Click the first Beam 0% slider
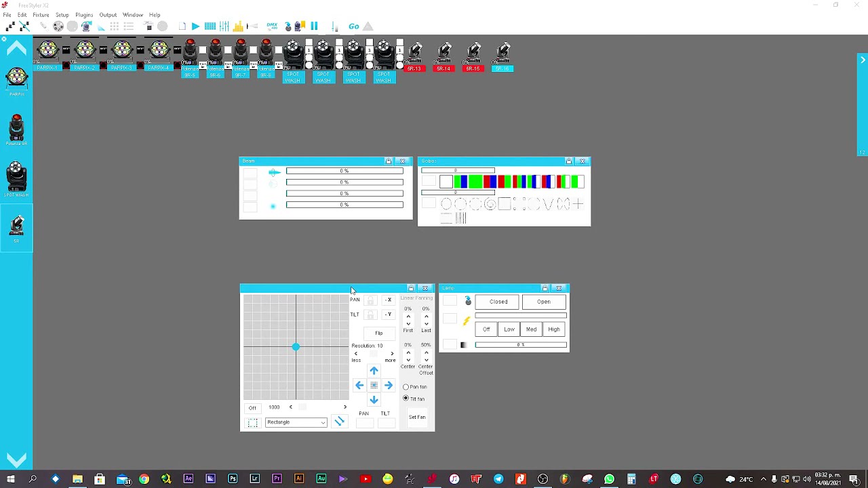 [344, 171]
